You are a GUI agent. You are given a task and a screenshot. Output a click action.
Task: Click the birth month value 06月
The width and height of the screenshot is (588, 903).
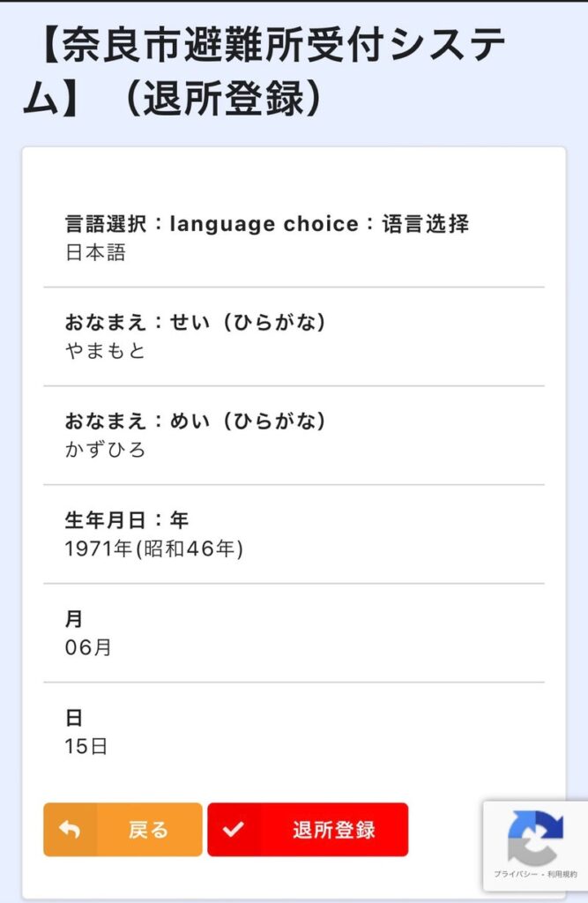click(88, 647)
